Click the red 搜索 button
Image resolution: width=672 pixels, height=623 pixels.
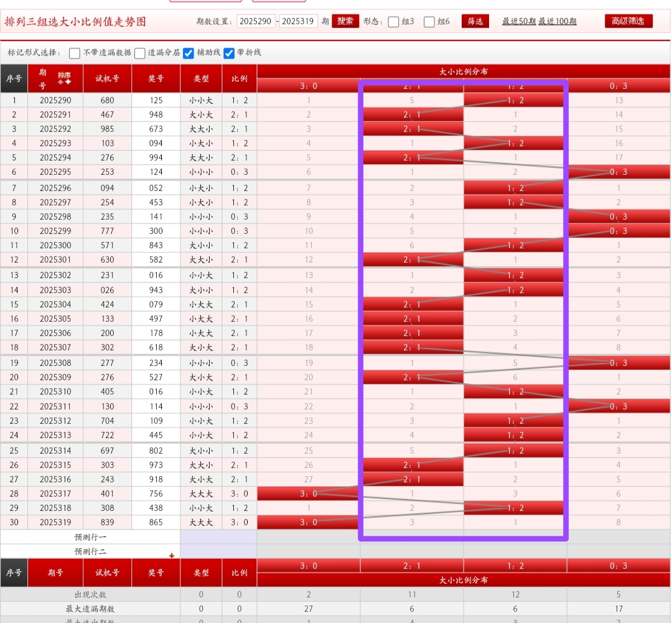[345, 21]
